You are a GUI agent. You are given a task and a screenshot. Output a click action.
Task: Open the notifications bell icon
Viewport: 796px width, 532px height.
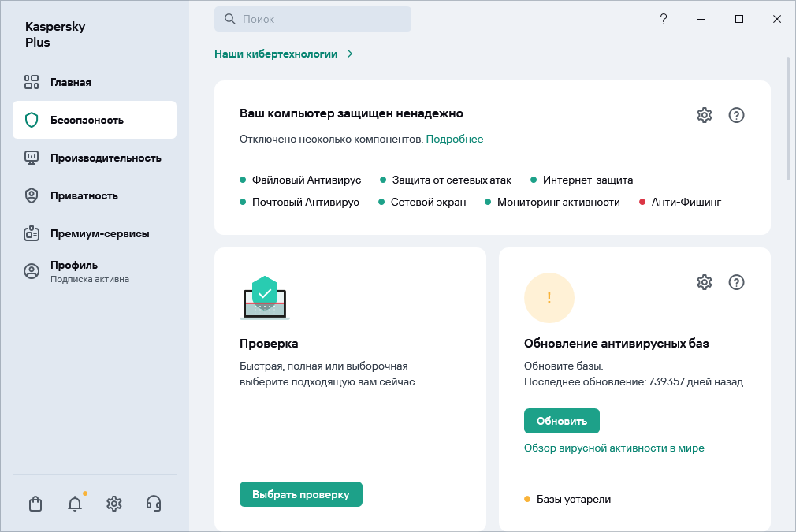tap(74, 503)
